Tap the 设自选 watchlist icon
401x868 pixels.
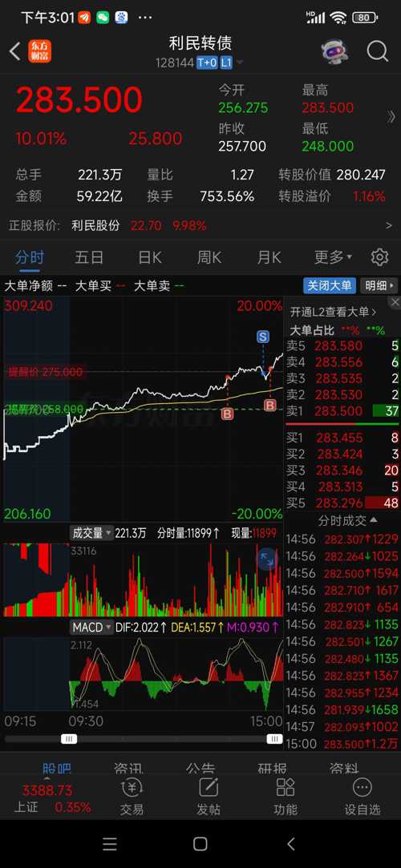(x=363, y=796)
